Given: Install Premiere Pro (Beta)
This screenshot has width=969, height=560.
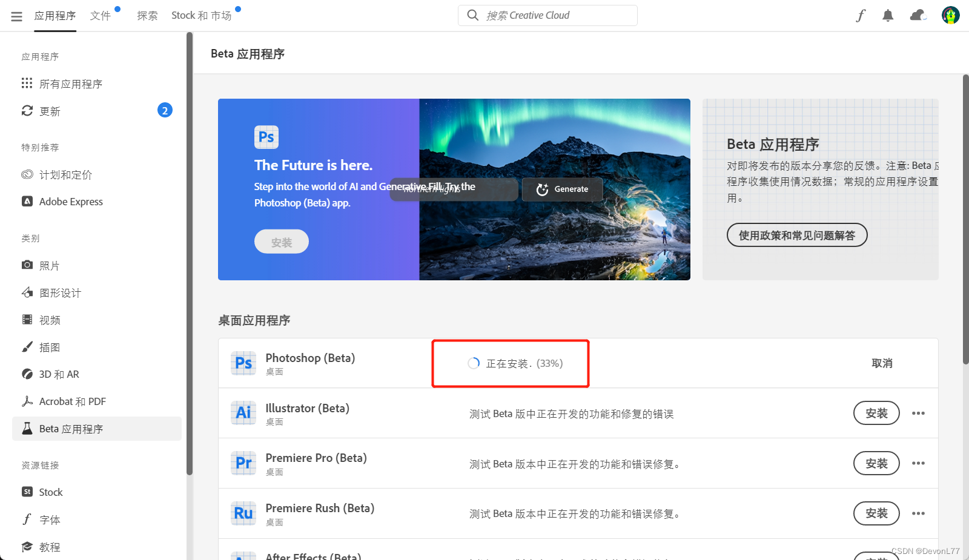Looking at the screenshot, I should tap(876, 463).
